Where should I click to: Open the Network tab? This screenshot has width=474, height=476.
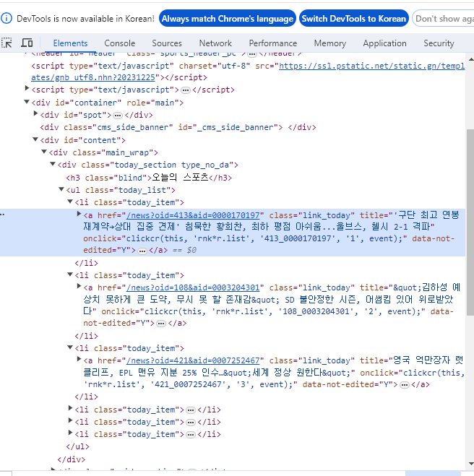click(215, 43)
